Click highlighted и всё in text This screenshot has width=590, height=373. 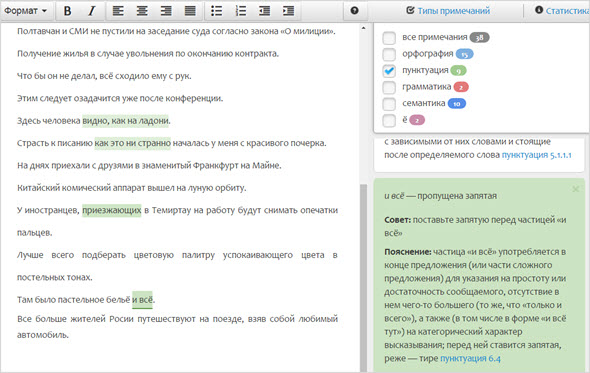(x=142, y=300)
